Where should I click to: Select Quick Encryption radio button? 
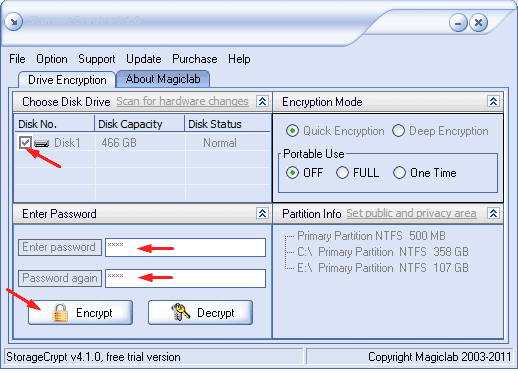[292, 131]
